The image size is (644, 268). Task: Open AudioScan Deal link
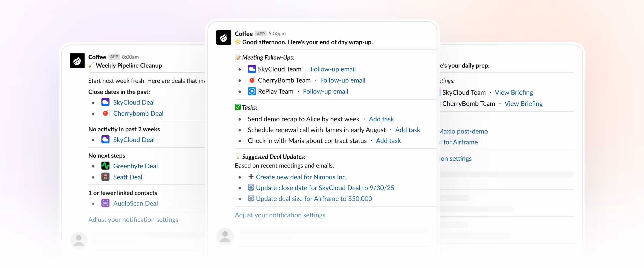(136, 203)
